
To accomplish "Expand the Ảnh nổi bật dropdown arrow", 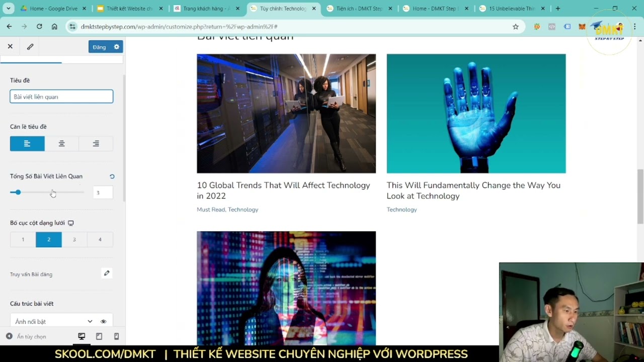I will 90,321.
